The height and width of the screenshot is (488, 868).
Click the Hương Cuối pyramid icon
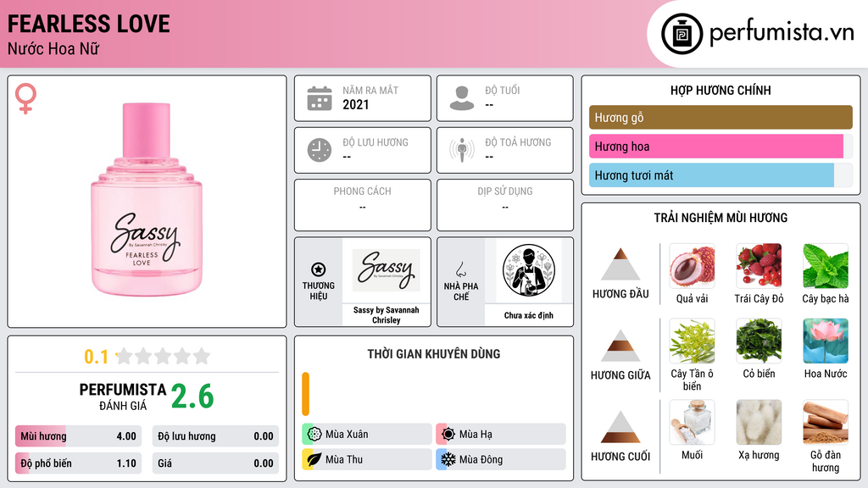(x=620, y=427)
